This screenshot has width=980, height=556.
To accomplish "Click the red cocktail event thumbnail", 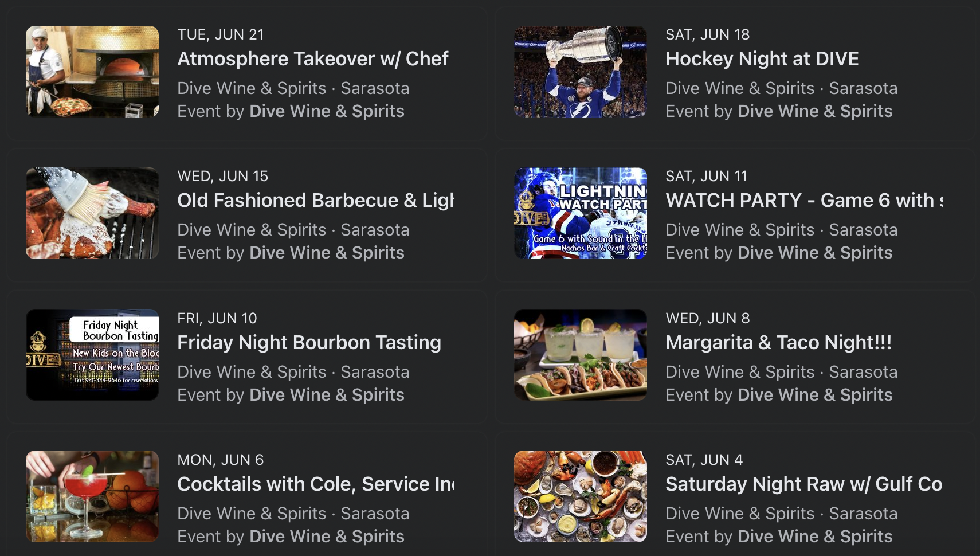I will pos(92,496).
